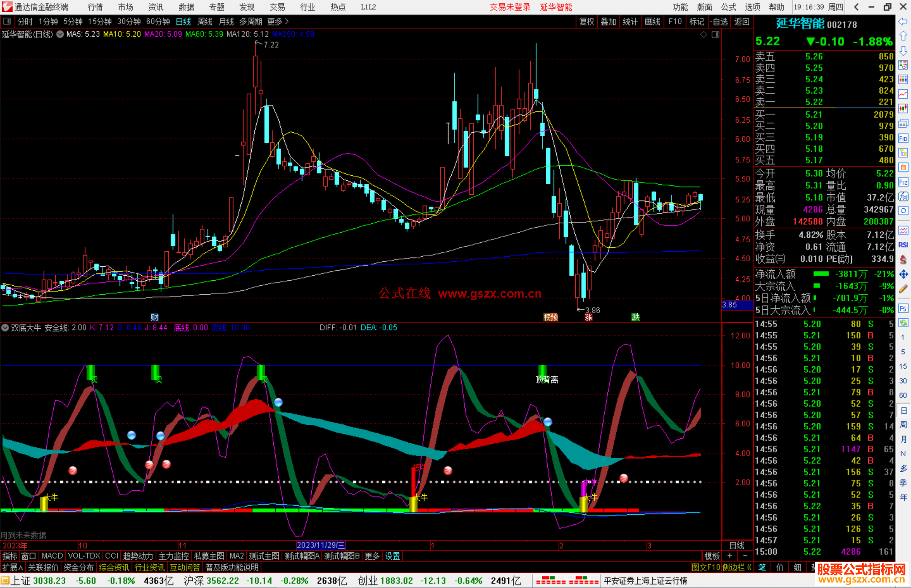Toggle round icon beside 延华智能(日线) title
911x588 pixels.
click(60, 34)
